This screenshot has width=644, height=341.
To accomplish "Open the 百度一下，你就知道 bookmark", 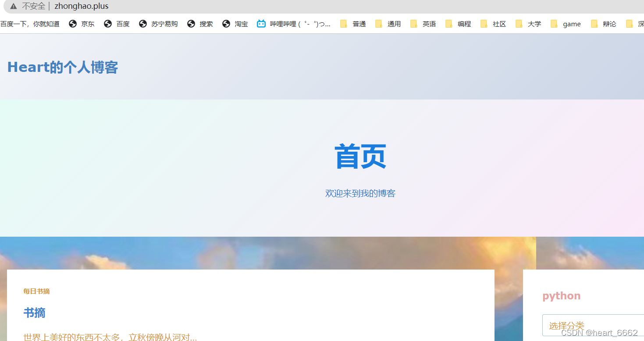I will click(x=30, y=24).
